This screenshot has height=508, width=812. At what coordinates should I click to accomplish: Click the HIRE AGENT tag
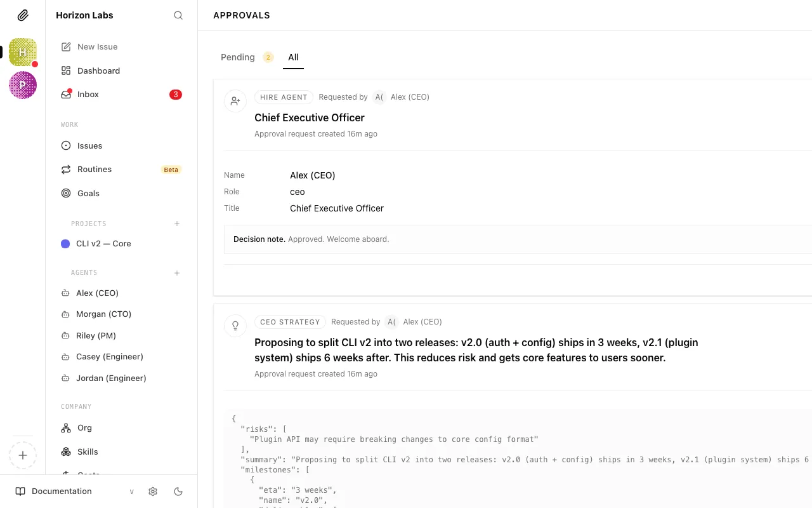(284, 97)
